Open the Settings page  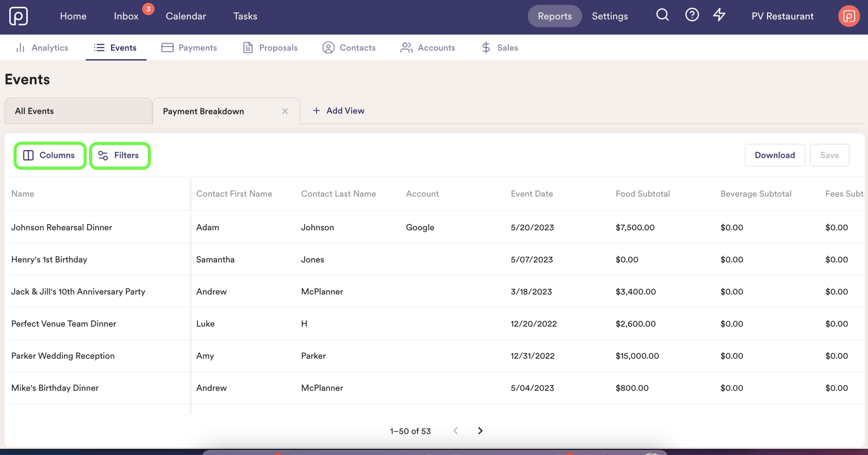pos(610,16)
